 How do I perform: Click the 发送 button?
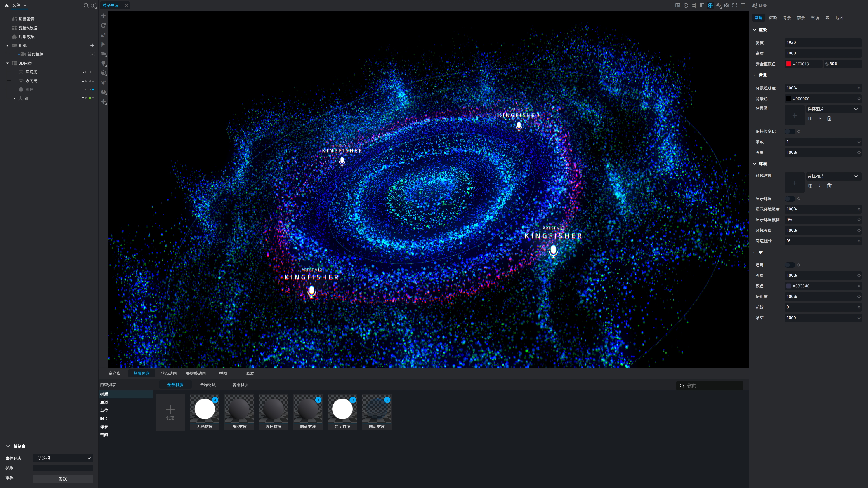(x=63, y=479)
